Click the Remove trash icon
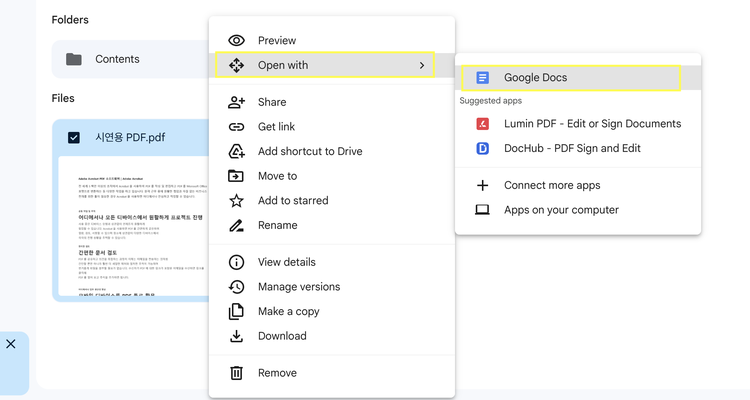The height and width of the screenshot is (400, 750). [x=237, y=373]
